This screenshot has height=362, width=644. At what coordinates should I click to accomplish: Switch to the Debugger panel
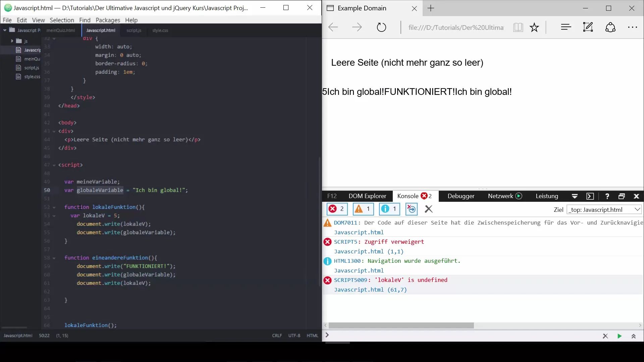pos(461,196)
